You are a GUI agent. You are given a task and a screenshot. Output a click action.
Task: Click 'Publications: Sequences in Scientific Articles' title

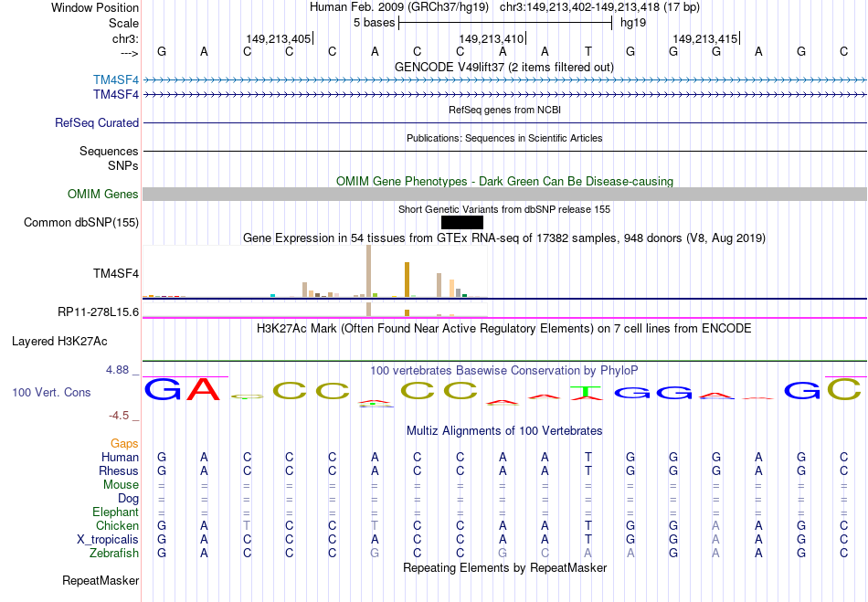click(504, 138)
